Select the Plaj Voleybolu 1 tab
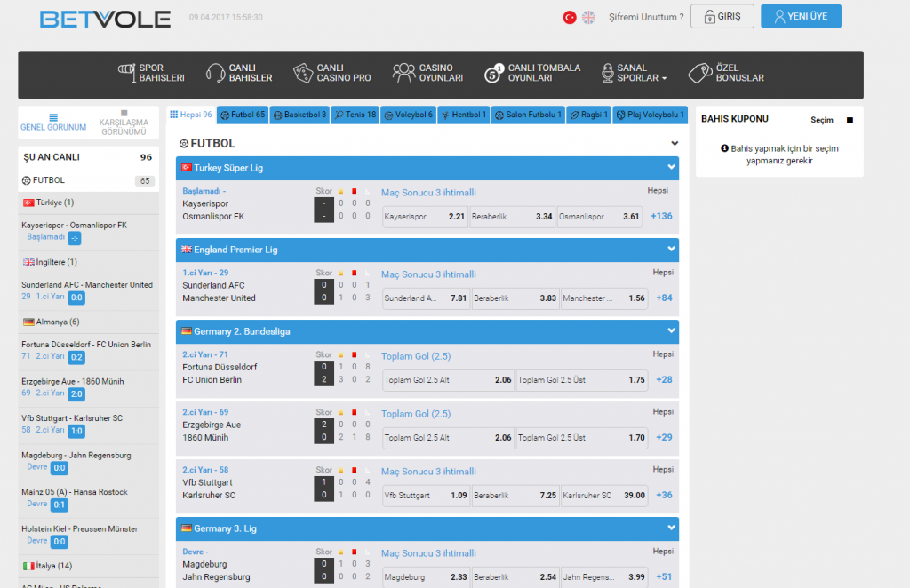This screenshot has height=588, width=910. pos(650,115)
